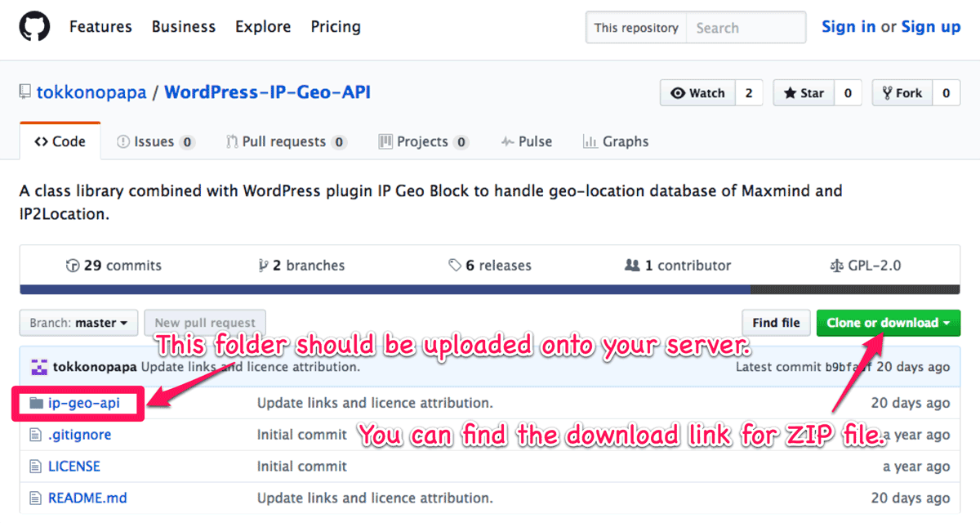
Task: Open the forks count next to Fork
Action: click(946, 93)
